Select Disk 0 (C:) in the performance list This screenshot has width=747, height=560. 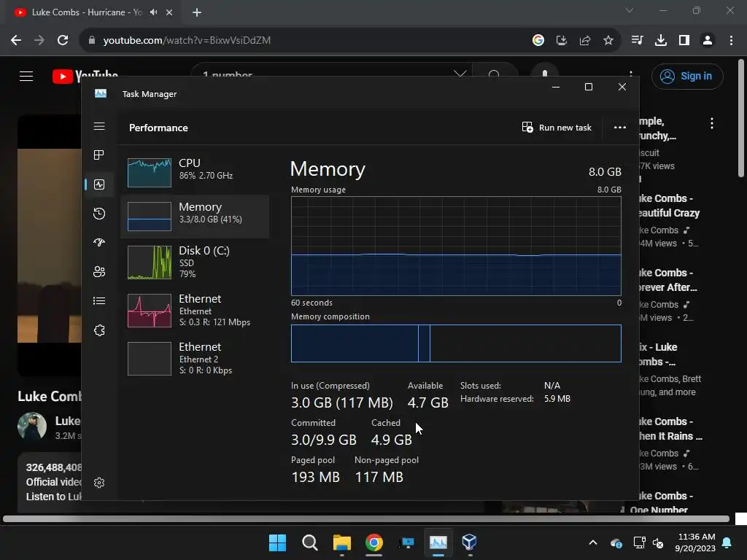tap(194, 262)
